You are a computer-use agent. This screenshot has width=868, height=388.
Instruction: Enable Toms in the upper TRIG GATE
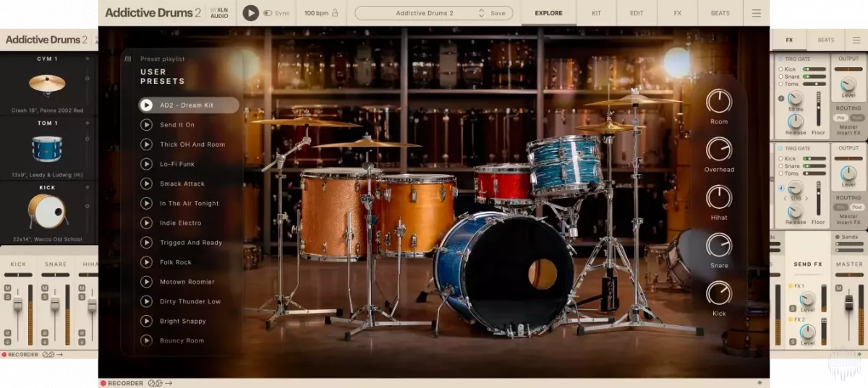[x=781, y=83]
